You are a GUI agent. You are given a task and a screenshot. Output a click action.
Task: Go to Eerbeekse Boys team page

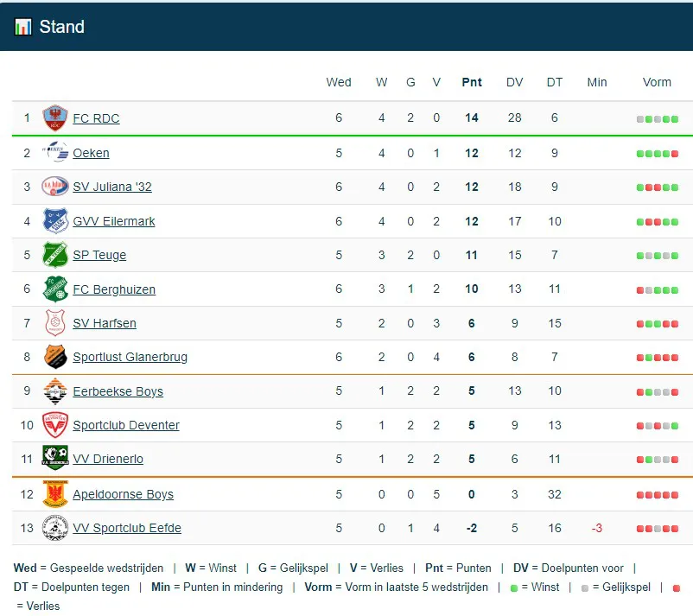click(118, 391)
